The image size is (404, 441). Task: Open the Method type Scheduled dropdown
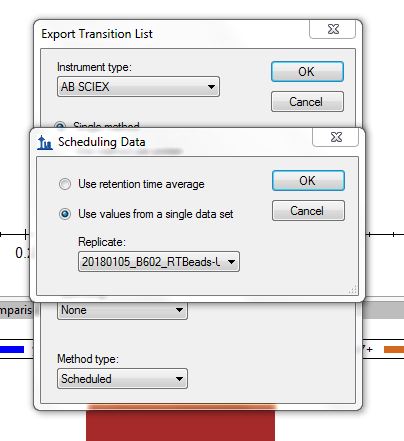[122, 379]
